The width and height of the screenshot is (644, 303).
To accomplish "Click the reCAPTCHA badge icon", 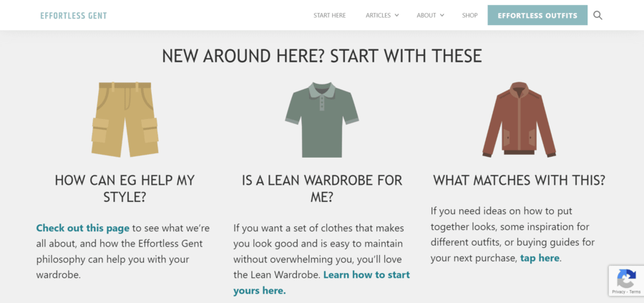I will tap(626, 279).
